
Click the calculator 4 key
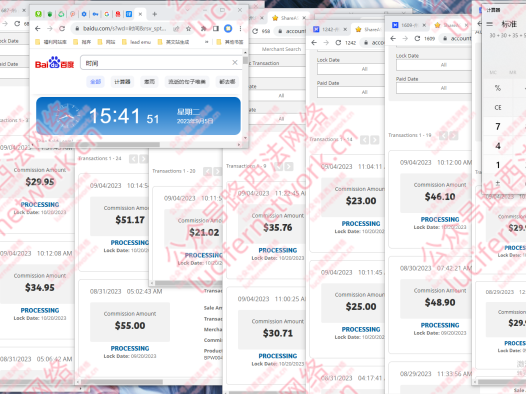pyautogui.click(x=498, y=146)
